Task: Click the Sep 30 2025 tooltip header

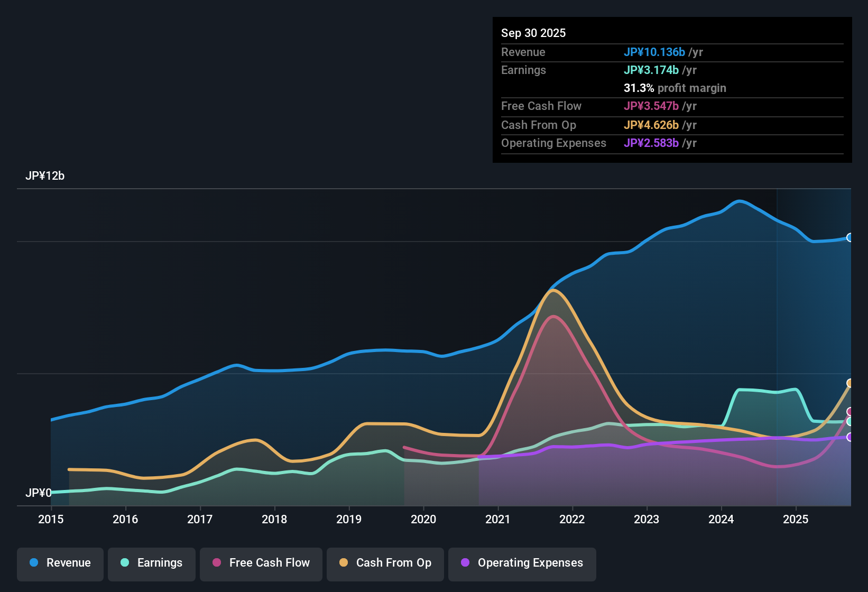Action: (x=533, y=33)
